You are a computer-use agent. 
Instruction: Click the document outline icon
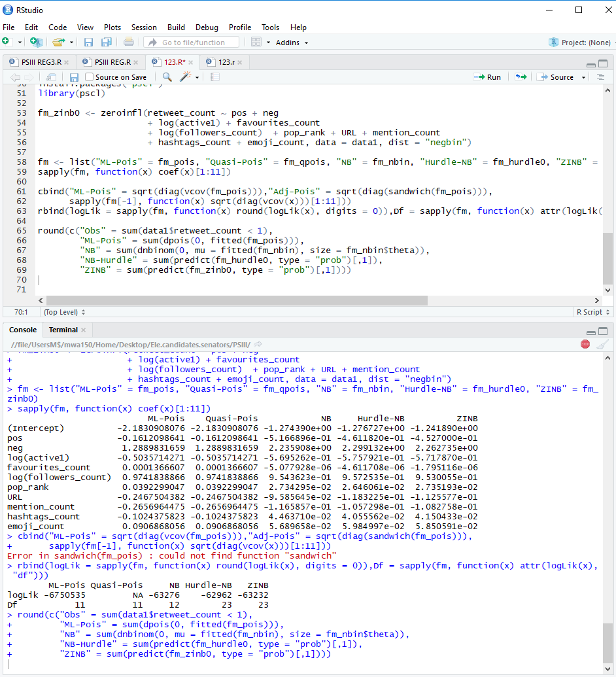[600, 77]
